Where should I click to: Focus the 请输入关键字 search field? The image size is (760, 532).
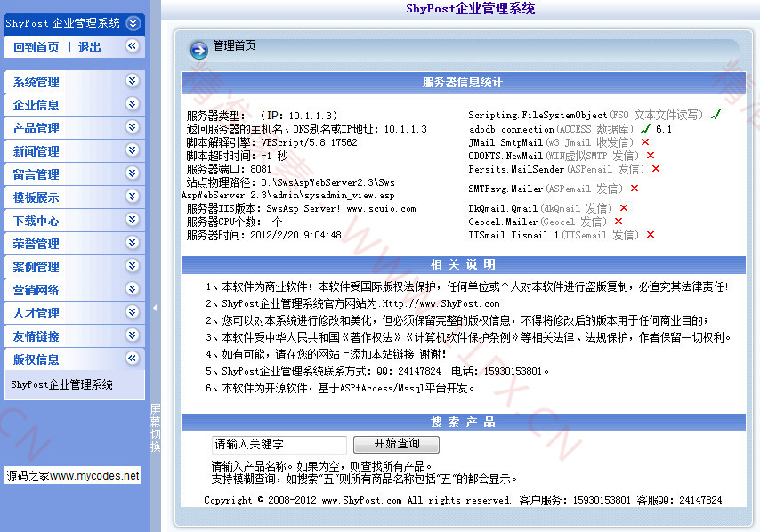tap(279, 445)
